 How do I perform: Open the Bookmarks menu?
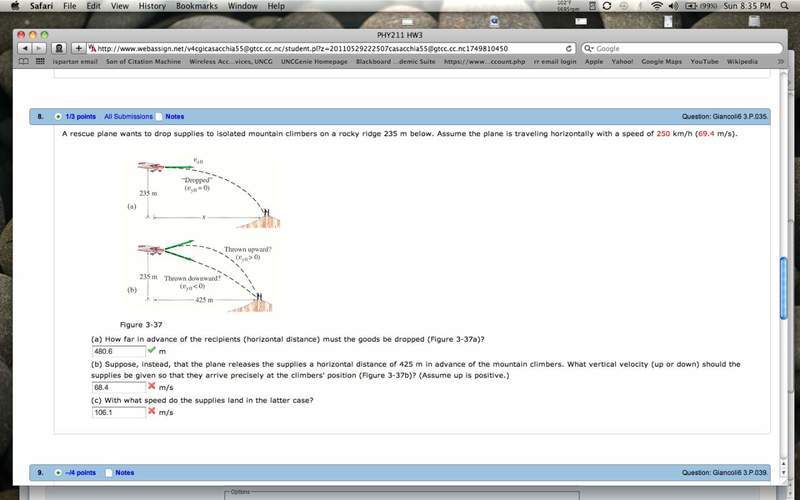[x=196, y=6]
